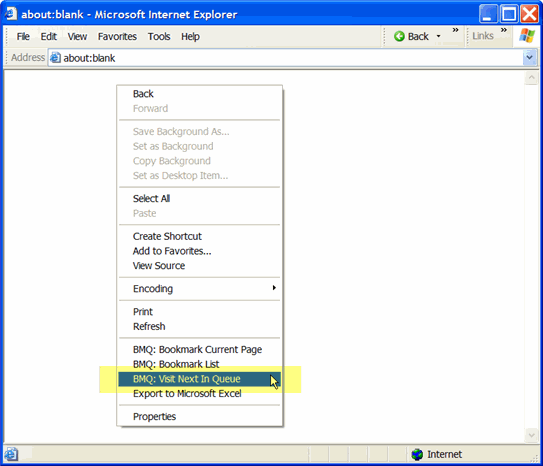
Task: Show more toolbar buttons chevron next to Back
Action: 455,30
